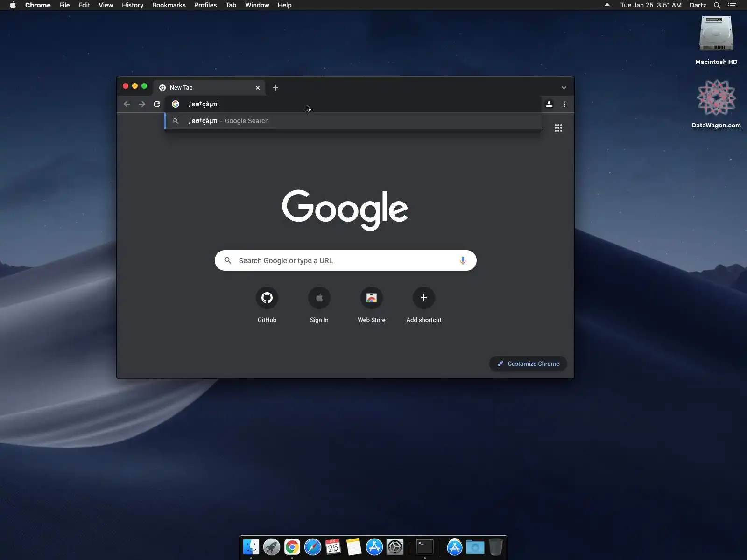Click the Search Google or type a URL box
The image size is (747, 560).
345,260
